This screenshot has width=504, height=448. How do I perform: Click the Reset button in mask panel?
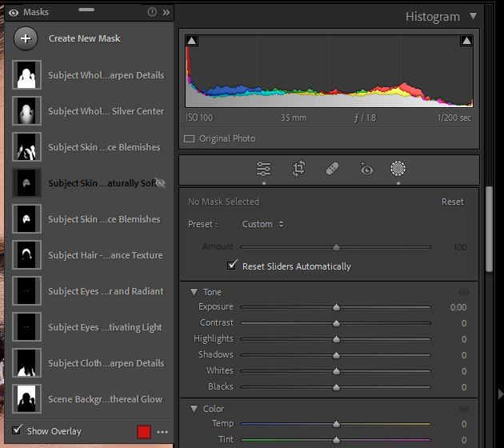click(452, 202)
